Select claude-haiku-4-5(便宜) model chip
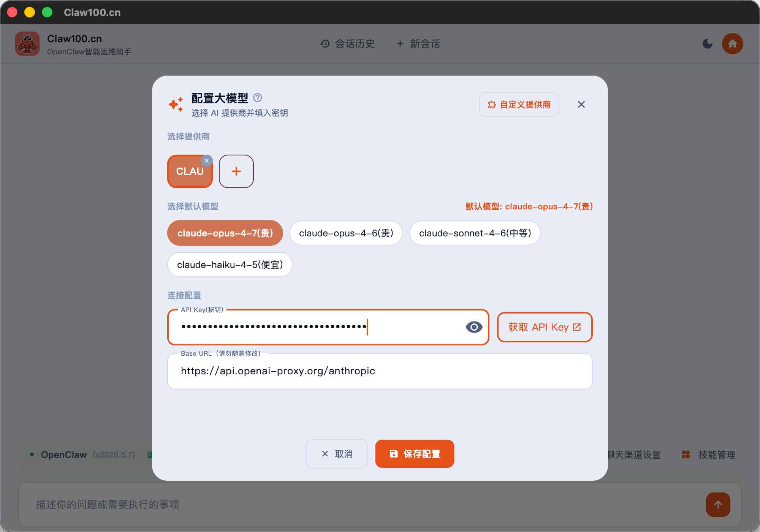The height and width of the screenshot is (532, 760). (230, 264)
